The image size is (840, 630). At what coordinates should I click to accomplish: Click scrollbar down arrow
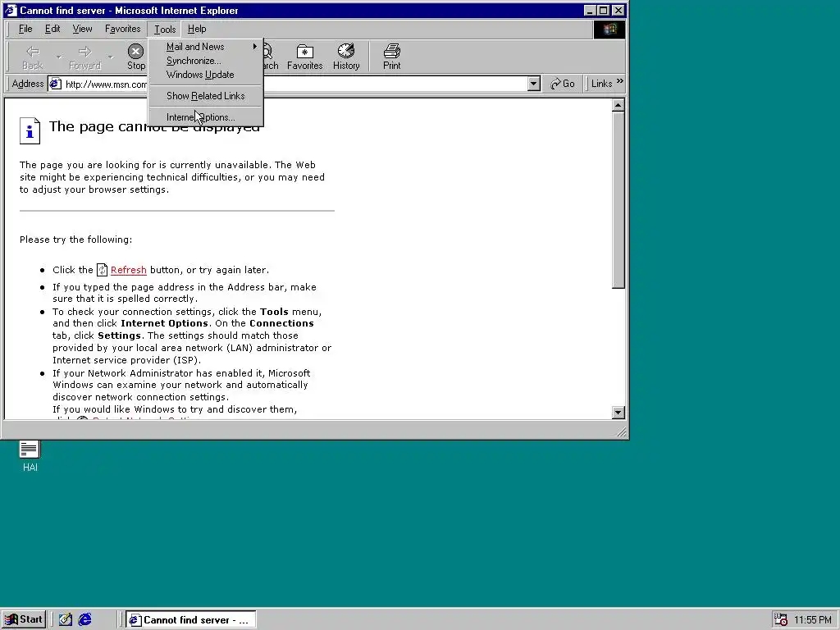pos(619,412)
